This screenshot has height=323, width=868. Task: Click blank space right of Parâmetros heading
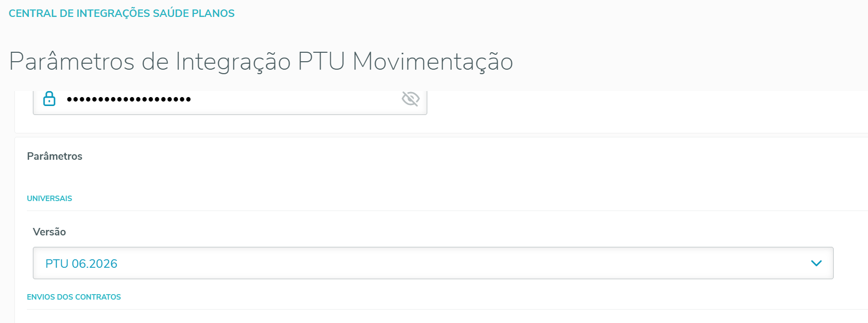[448, 156]
